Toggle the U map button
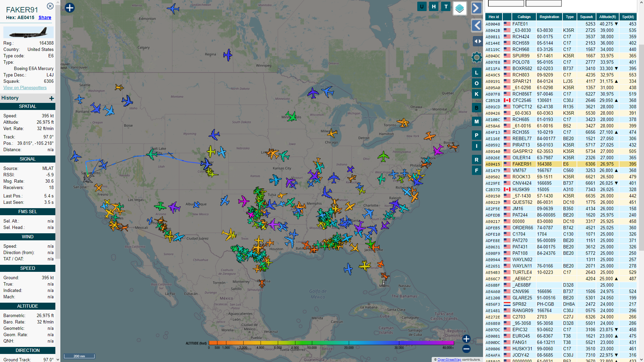This screenshot has height=362, width=644. point(422,6)
